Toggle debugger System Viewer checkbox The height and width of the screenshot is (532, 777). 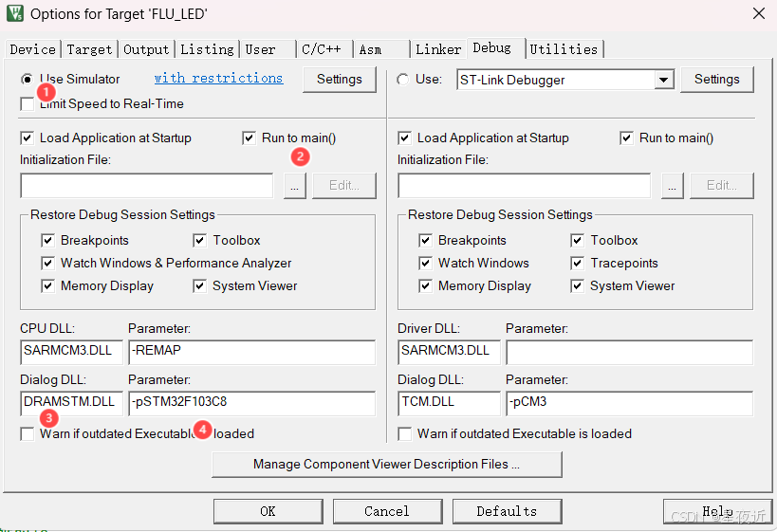pos(578,285)
